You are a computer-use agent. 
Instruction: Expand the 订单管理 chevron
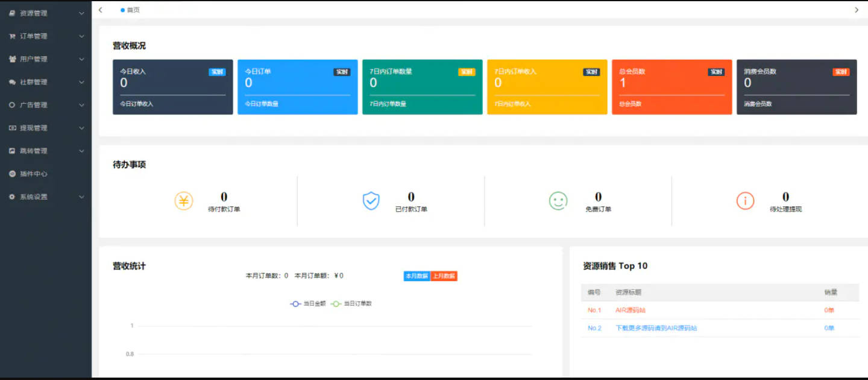(81, 36)
